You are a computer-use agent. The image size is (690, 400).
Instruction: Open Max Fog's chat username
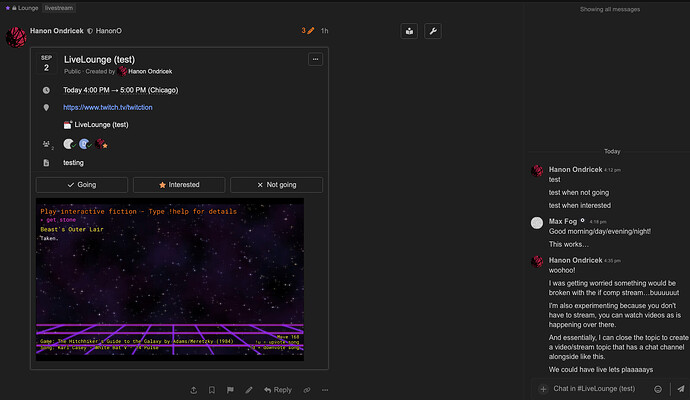click(x=562, y=221)
